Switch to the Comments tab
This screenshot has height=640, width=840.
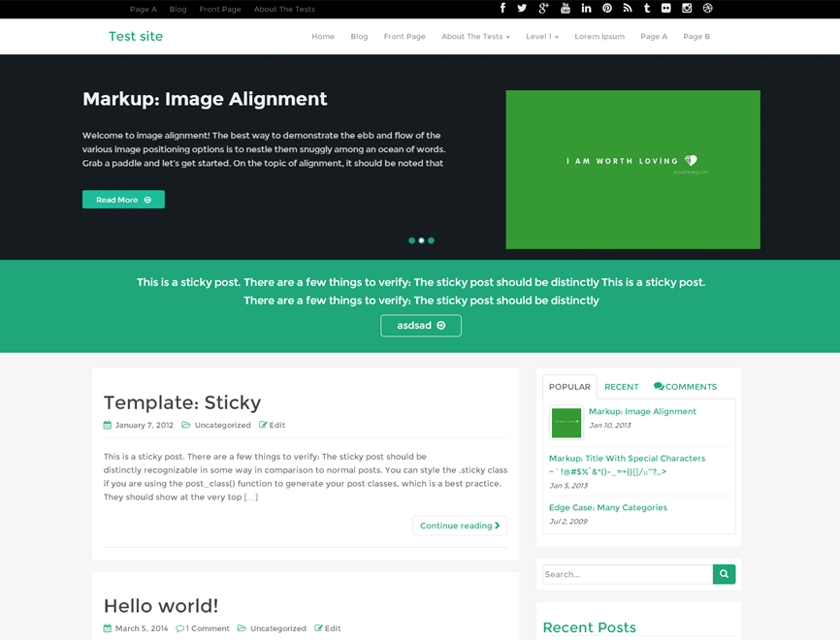[685, 387]
